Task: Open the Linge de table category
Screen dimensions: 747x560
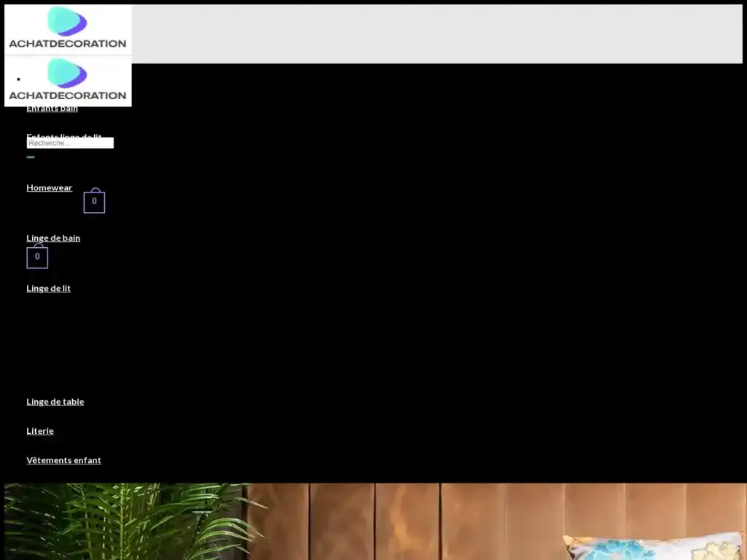Action: pos(55,402)
